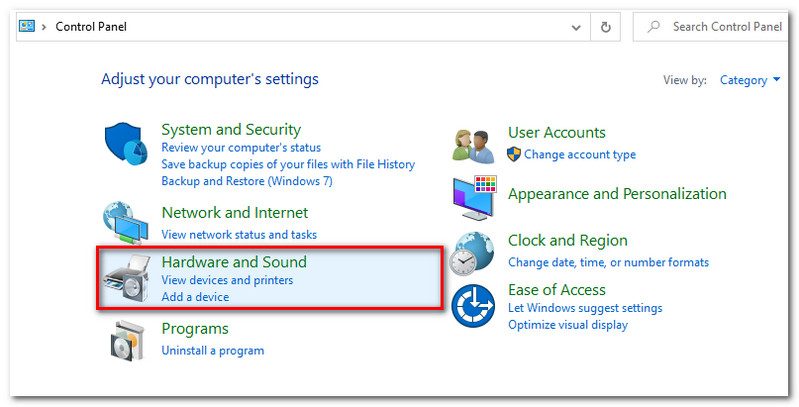This screenshot has height=407, width=799.
Task: Click the Ease of Access icon
Action: pyautogui.click(x=473, y=305)
